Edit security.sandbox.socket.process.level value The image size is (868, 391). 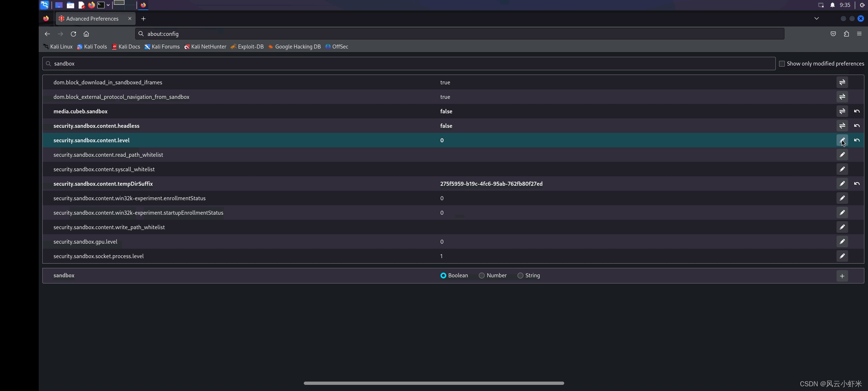tap(842, 256)
